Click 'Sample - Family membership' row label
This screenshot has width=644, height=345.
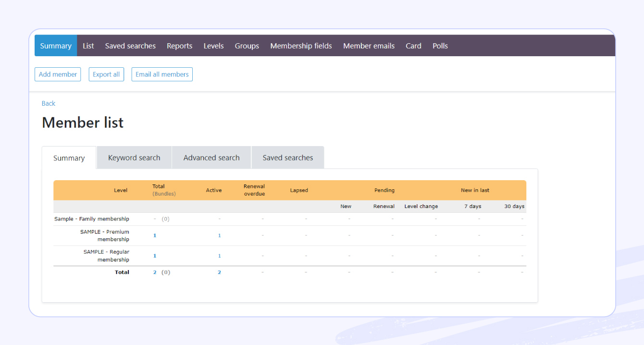coord(92,219)
